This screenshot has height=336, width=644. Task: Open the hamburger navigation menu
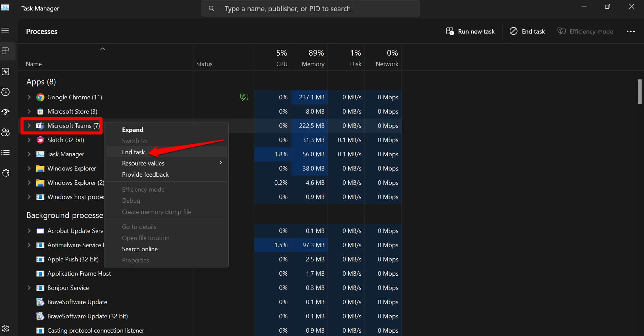click(5, 31)
